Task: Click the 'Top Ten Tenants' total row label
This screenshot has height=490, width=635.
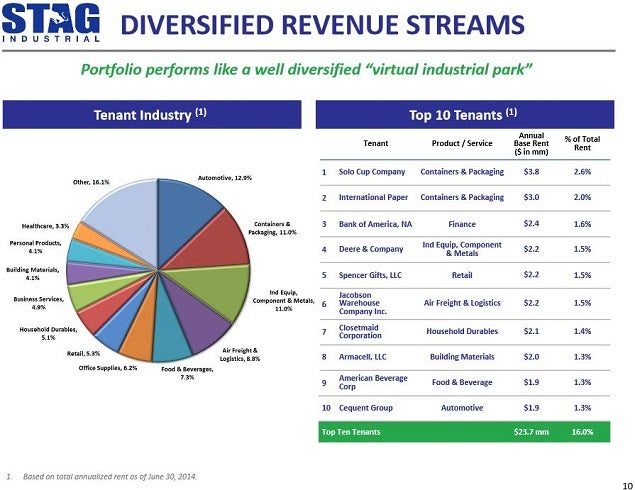Action: 351,432
